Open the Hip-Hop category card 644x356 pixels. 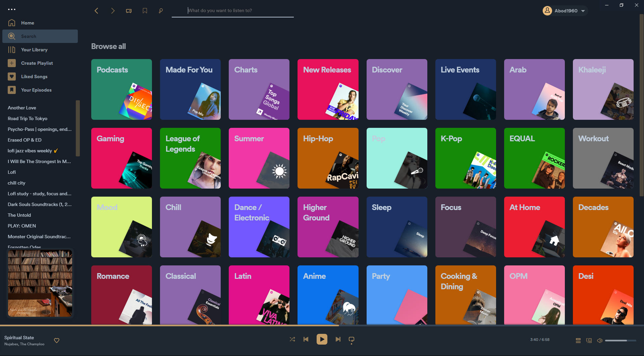[x=328, y=158]
